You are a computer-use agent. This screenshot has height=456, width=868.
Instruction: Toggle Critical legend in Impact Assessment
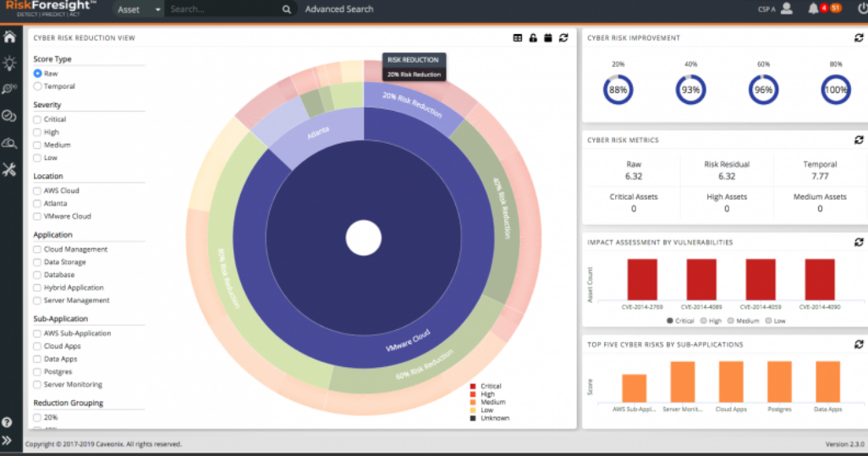click(x=680, y=321)
